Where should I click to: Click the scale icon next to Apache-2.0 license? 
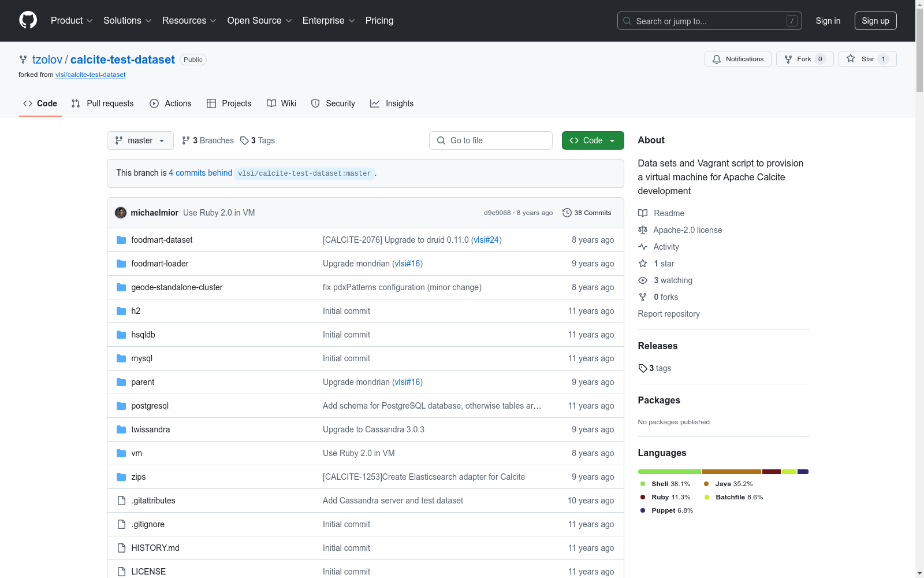click(643, 230)
